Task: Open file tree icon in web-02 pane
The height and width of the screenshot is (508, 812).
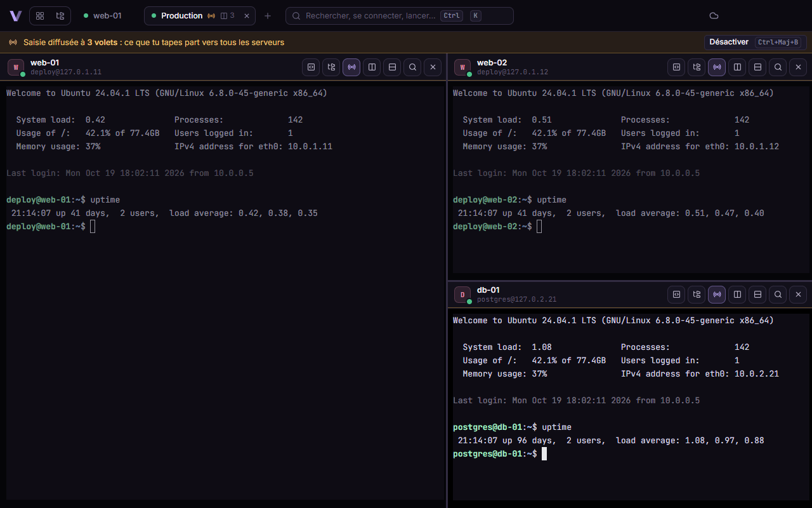Action: coord(697,67)
